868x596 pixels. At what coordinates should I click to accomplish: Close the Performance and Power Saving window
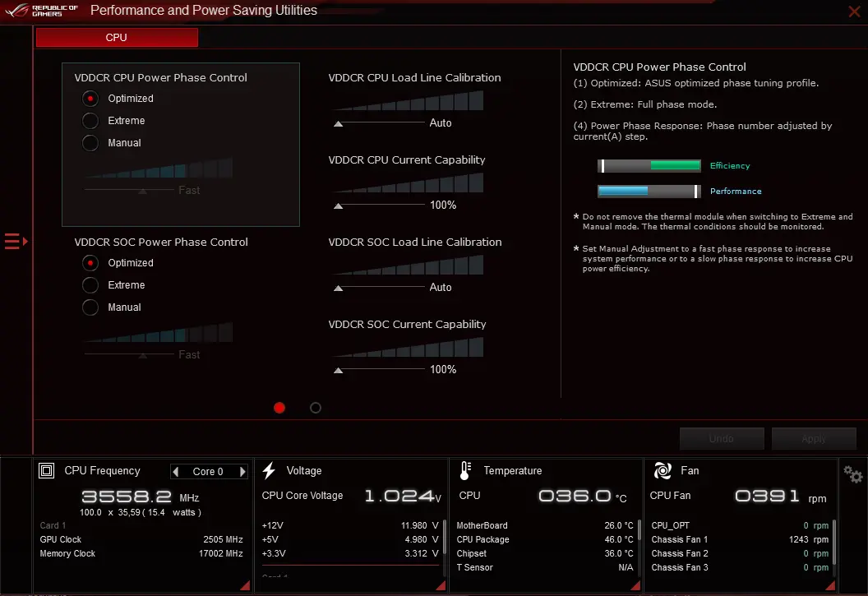[854, 11]
